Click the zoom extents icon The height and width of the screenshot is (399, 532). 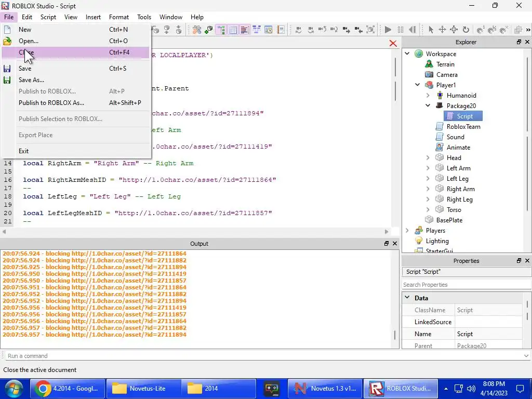click(370, 30)
